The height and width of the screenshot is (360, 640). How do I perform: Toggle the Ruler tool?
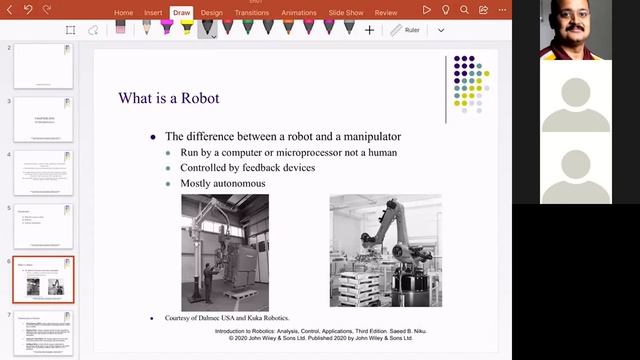coord(405,30)
